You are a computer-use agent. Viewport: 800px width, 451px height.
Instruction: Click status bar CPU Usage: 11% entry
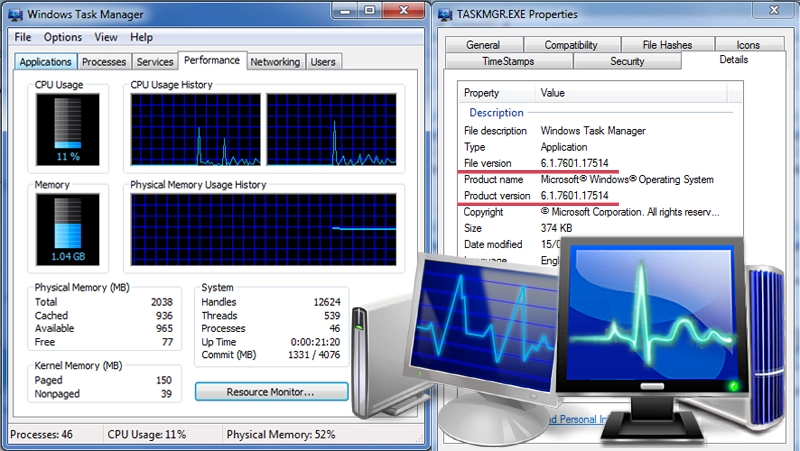[146, 435]
